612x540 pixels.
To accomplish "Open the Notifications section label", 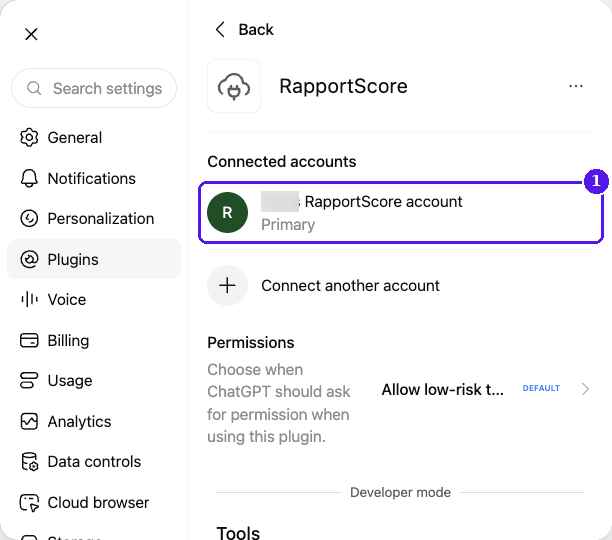I will (92, 179).
